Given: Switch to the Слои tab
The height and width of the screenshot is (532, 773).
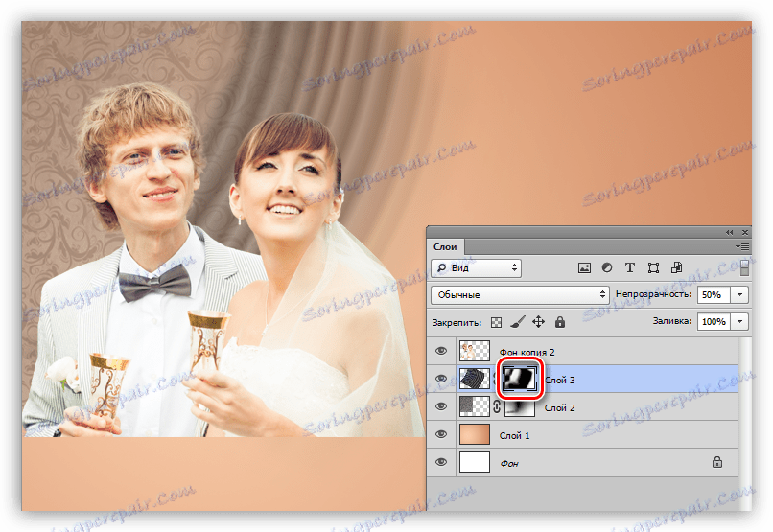Looking at the screenshot, I should (445, 246).
